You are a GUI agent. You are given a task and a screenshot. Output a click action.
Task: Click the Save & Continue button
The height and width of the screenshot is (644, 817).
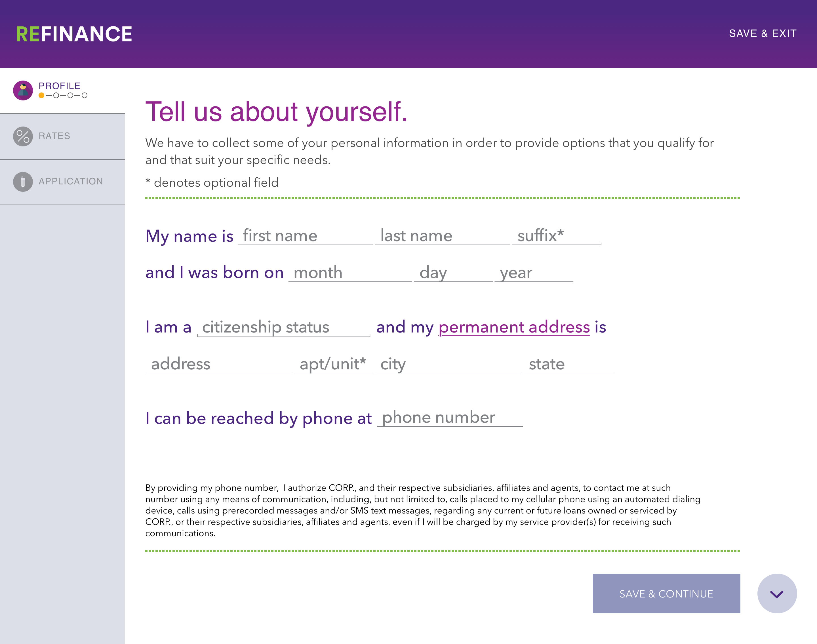click(x=666, y=594)
